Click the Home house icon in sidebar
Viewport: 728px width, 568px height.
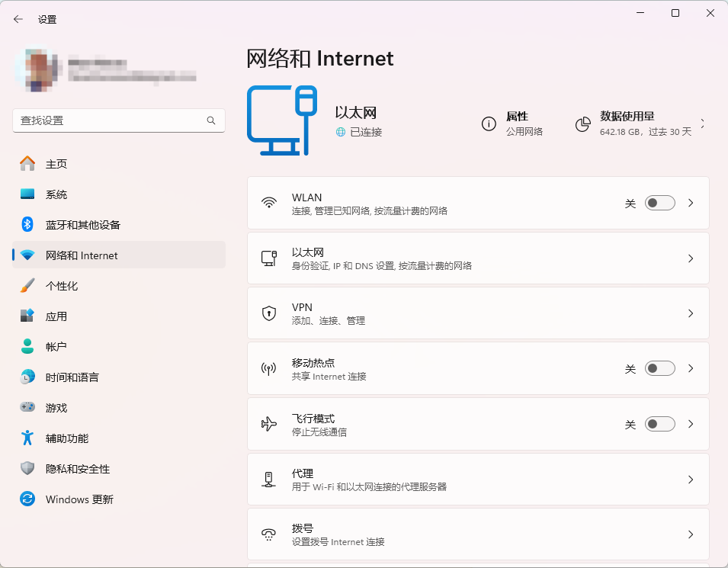(27, 163)
